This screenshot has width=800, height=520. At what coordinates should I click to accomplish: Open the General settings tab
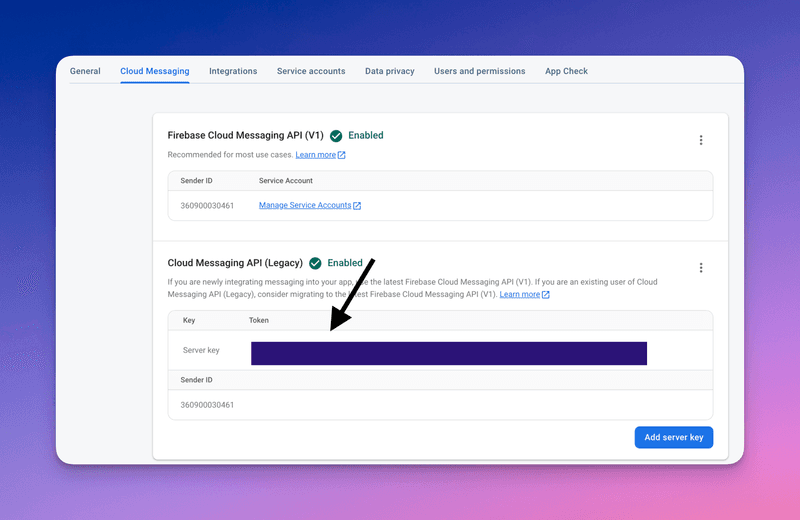click(85, 71)
